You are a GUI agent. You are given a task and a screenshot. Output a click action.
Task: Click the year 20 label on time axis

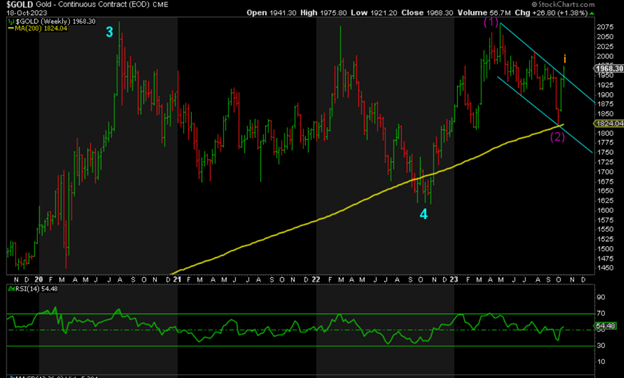(39, 279)
